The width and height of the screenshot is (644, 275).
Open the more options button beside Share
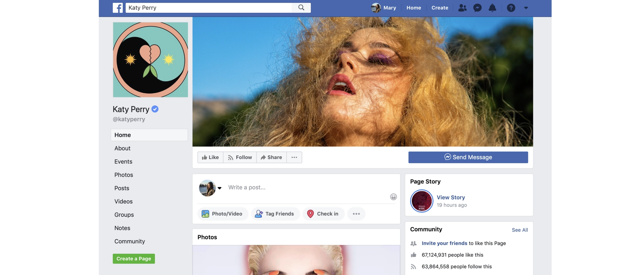click(294, 157)
